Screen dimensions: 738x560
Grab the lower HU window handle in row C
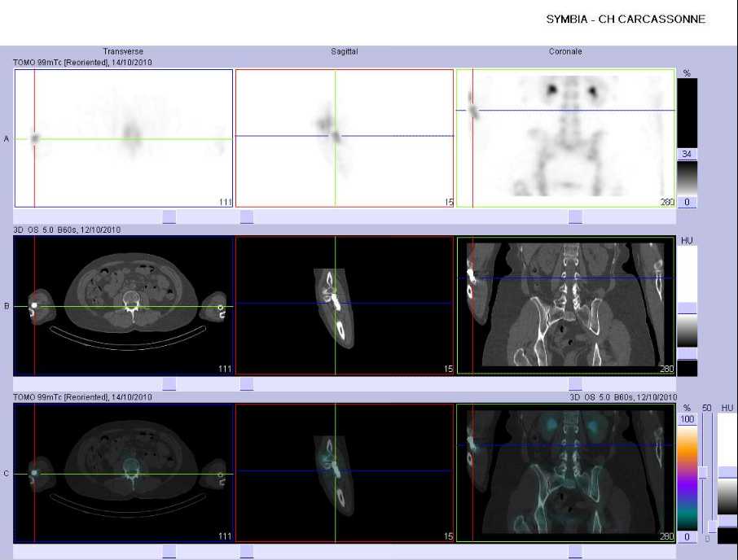(x=727, y=520)
